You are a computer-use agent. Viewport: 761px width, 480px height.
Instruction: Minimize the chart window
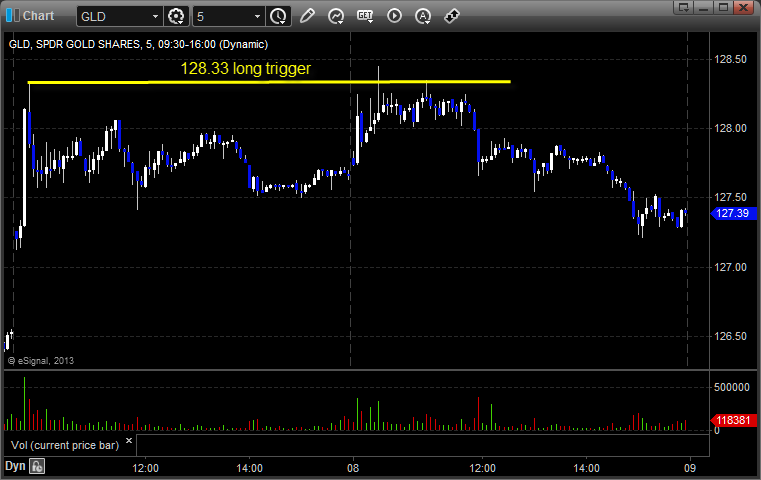point(704,7)
